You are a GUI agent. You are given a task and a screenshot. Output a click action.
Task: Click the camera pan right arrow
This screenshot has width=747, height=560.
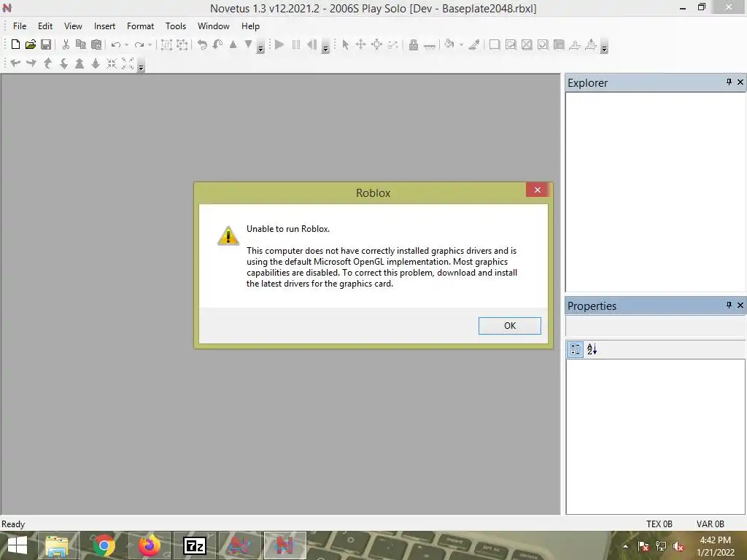pos(31,63)
